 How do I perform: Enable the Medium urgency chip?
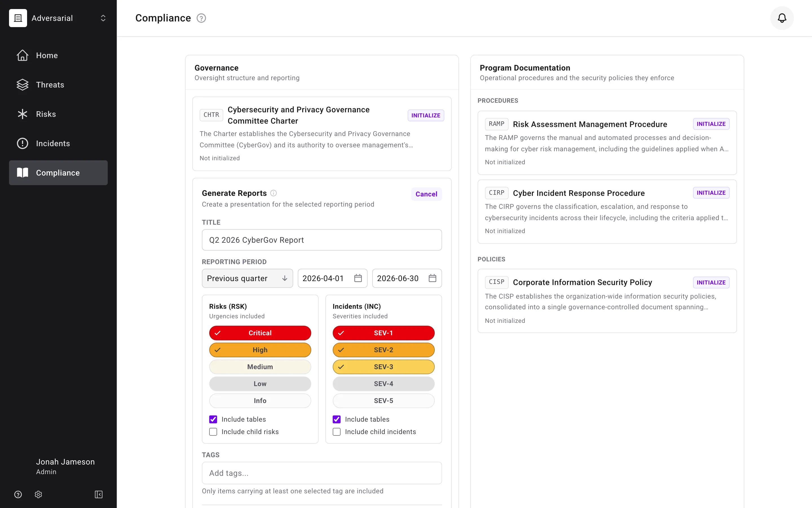(x=260, y=367)
